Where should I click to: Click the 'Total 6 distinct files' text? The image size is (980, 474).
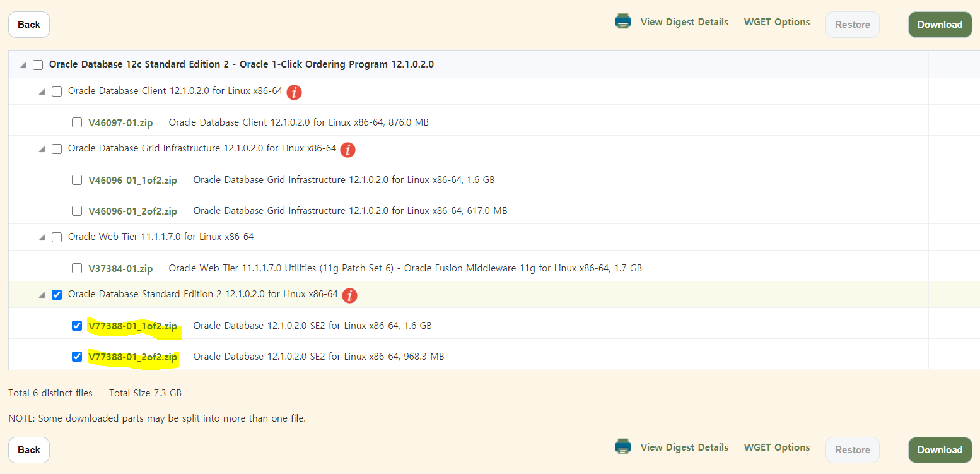[x=50, y=393]
